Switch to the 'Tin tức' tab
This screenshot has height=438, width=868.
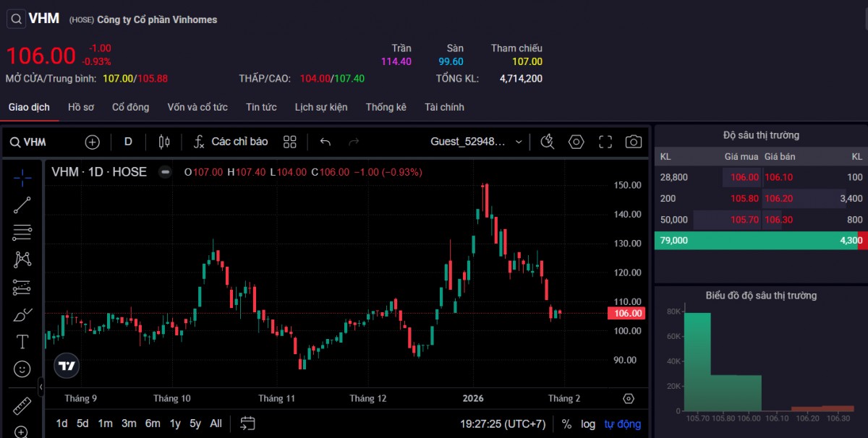click(x=261, y=107)
